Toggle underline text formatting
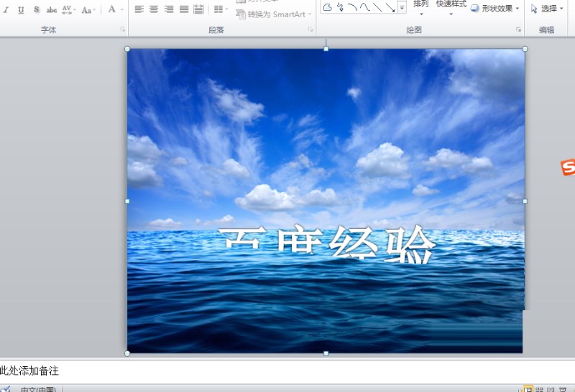This screenshot has height=392, width=575. pyautogui.click(x=21, y=10)
